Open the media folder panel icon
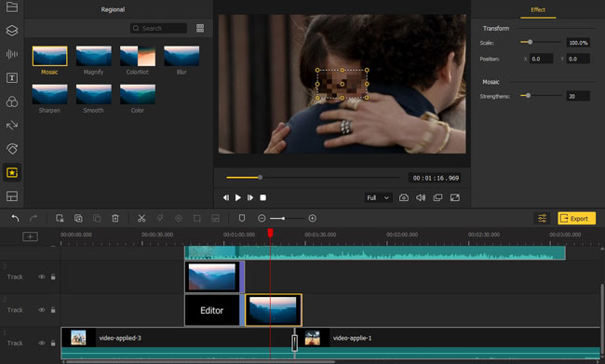This screenshot has height=364, width=605. pyautogui.click(x=12, y=7)
